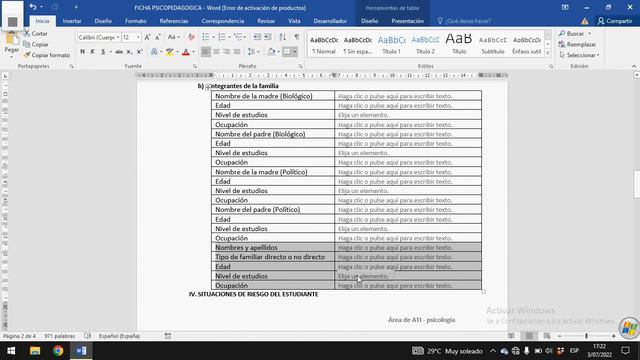The height and width of the screenshot is (360, 640).
Task: Toggle show paragraph marks
Action: coord(297,37)
